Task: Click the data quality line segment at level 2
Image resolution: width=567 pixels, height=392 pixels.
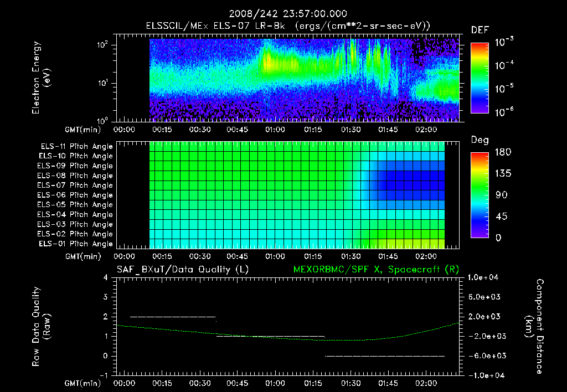Action: pyautogui.click(x=173, y=317)
